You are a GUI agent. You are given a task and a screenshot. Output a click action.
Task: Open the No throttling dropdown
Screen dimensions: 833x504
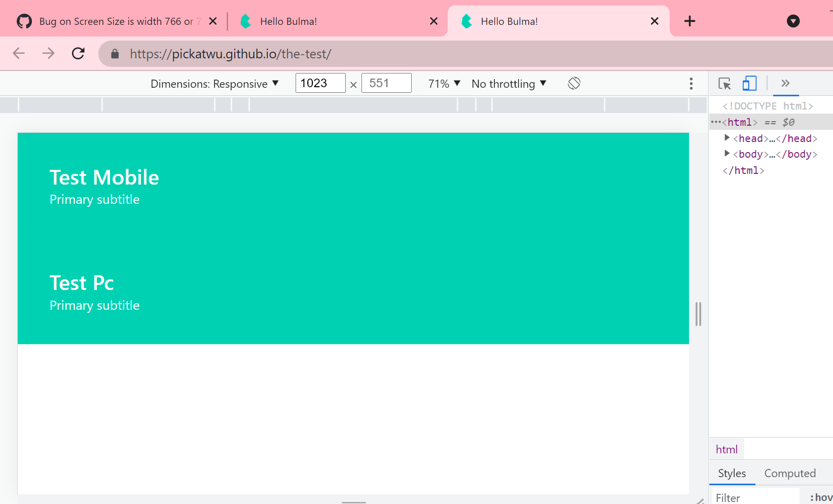[509, 83]
